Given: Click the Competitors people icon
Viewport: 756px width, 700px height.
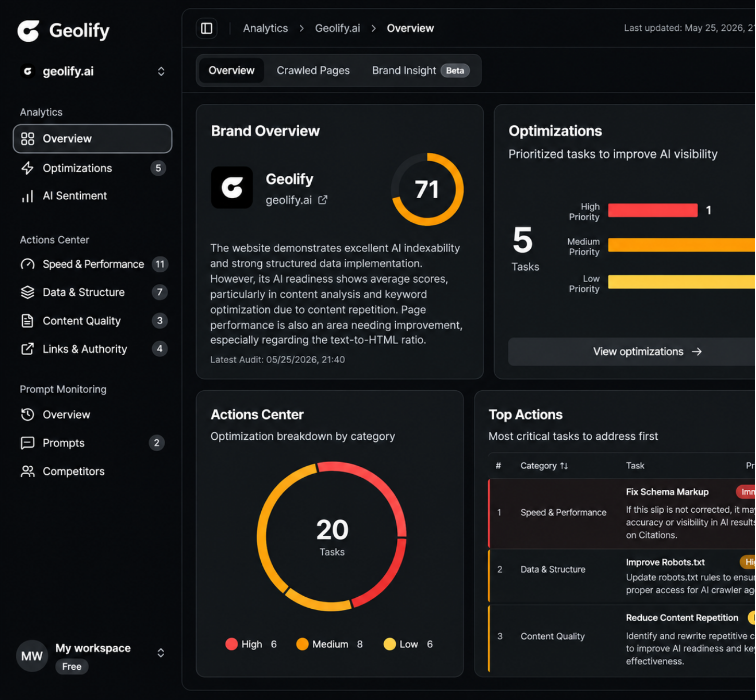Looking at the screenshot, I should tap(28, 472).
